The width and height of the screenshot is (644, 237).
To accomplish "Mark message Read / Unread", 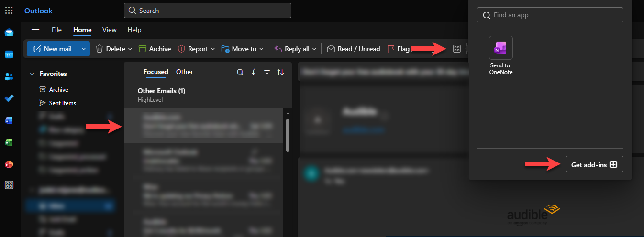I will click(353, 49).
